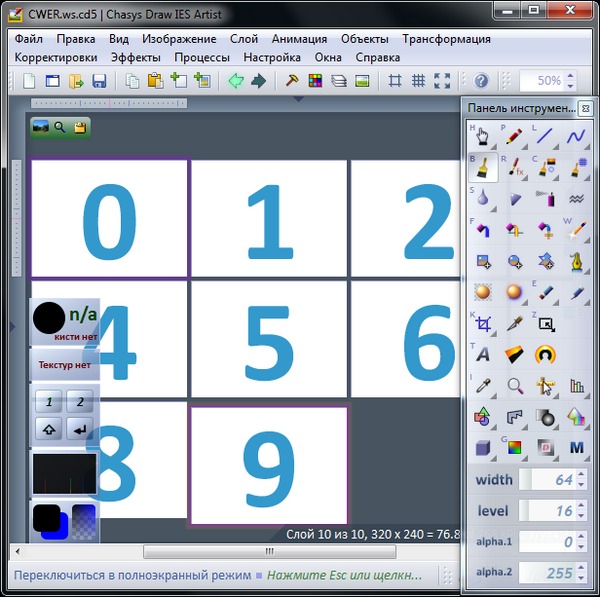
Task: Select the Line drawing tool
Action: [x=545, y=136]
